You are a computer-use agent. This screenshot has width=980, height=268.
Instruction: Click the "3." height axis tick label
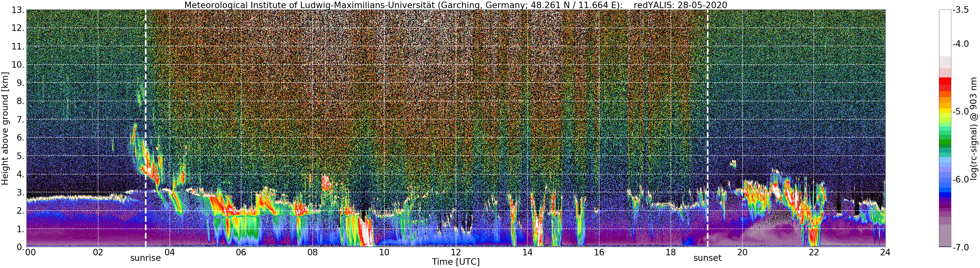(20, 193)
